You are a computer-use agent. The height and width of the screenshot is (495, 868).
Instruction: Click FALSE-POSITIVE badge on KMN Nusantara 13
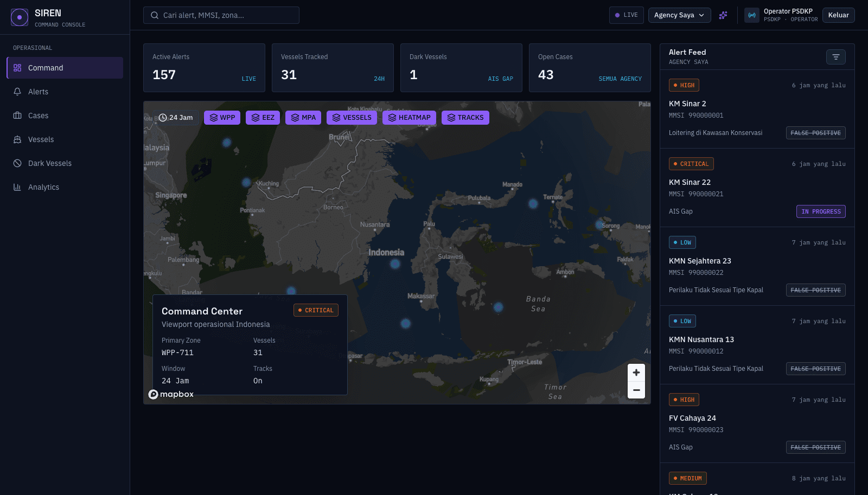(x=816, y=369)
